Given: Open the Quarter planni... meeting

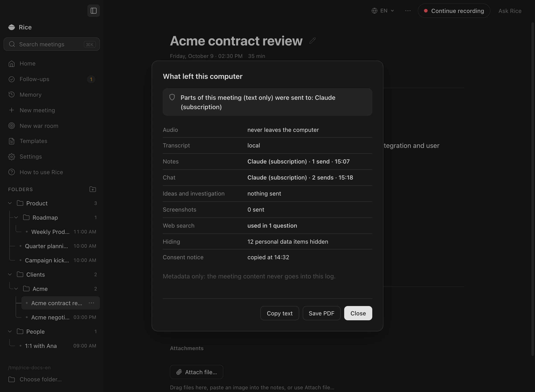Looking at the screenshot, I should tap(58, 246).
